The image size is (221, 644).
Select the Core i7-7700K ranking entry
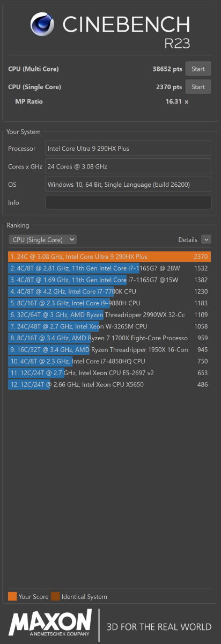click(x=109, y=291)
